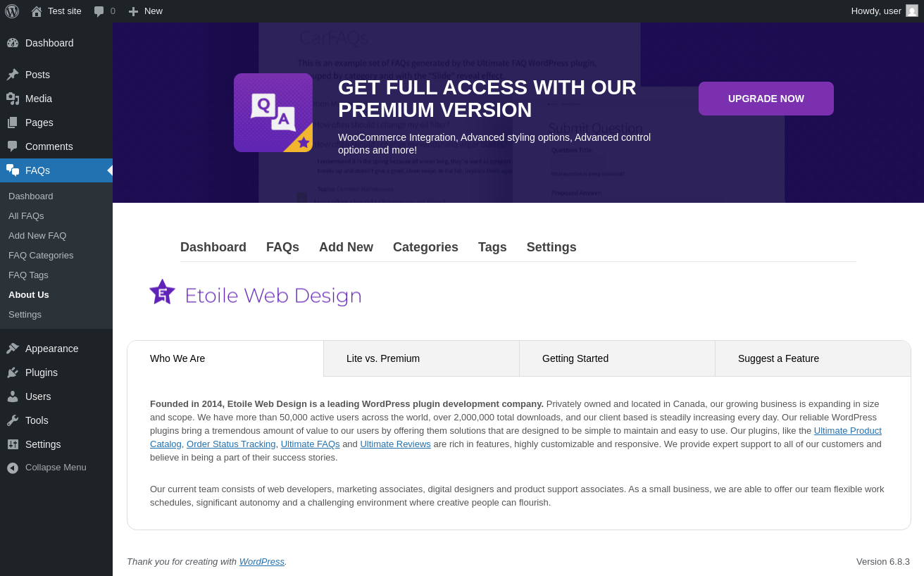Image resolution: width=924 pixels, height=576 pixels.
Task: Click the Tools wrench icon
Action: [13, 420]
